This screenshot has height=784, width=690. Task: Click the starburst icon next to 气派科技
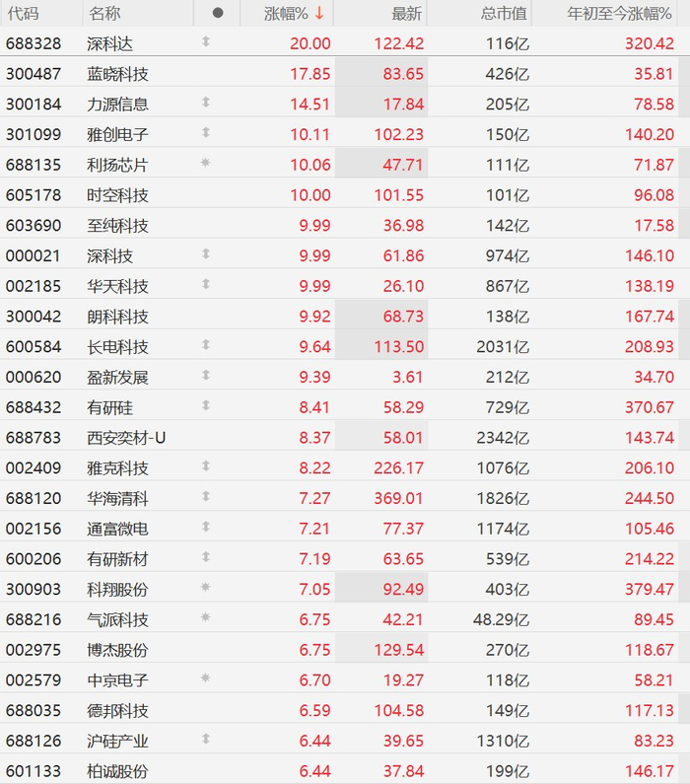[205, 617]
